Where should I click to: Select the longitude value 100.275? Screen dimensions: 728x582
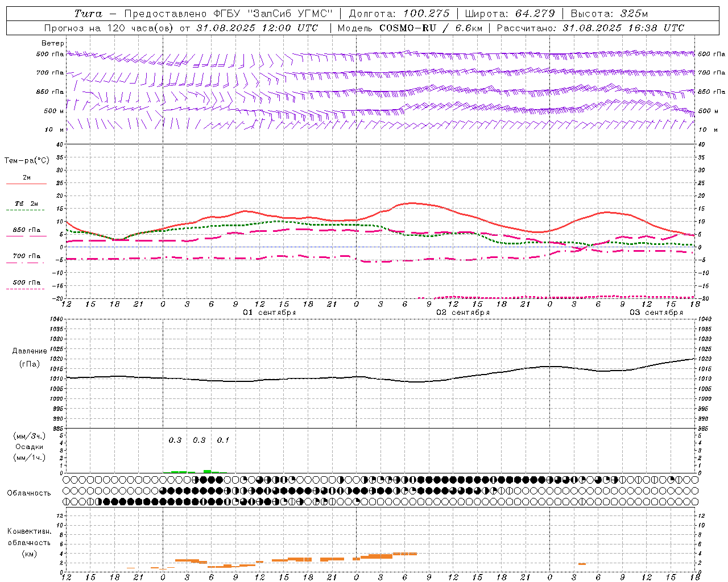pos(426,14)
